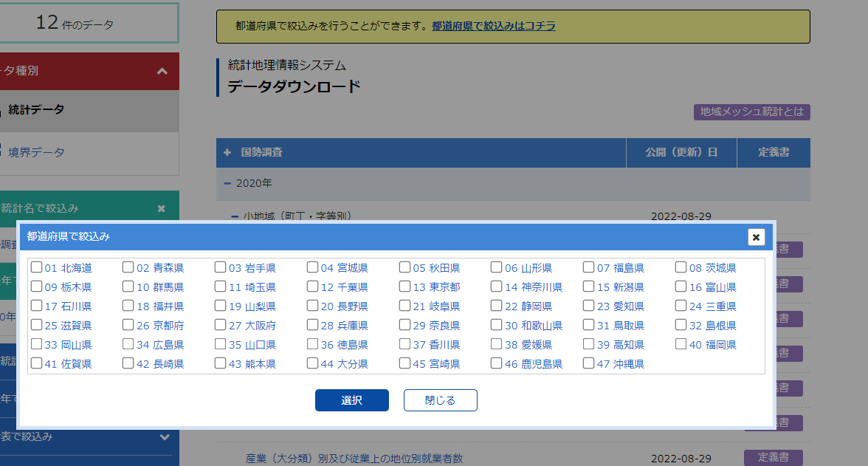Expand the 表で絞込み chevron
The image size is (868, 466).
(x=165, y=437)
